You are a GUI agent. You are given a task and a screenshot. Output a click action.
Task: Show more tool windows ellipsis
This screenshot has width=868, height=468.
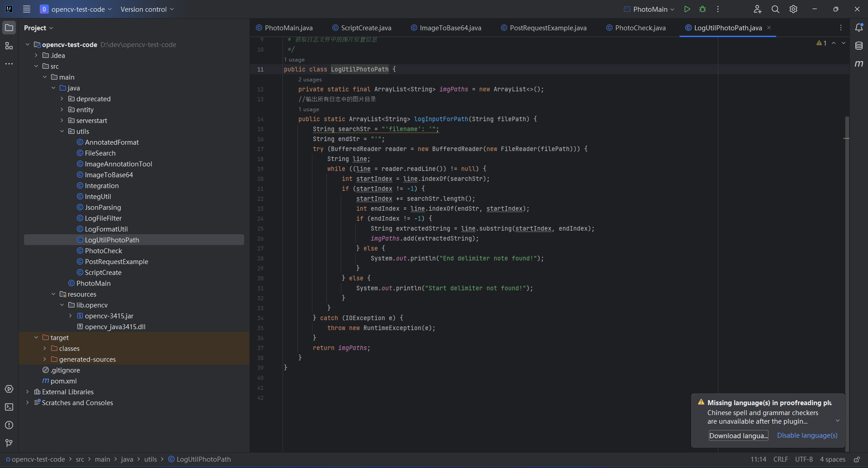coord(9,64)
